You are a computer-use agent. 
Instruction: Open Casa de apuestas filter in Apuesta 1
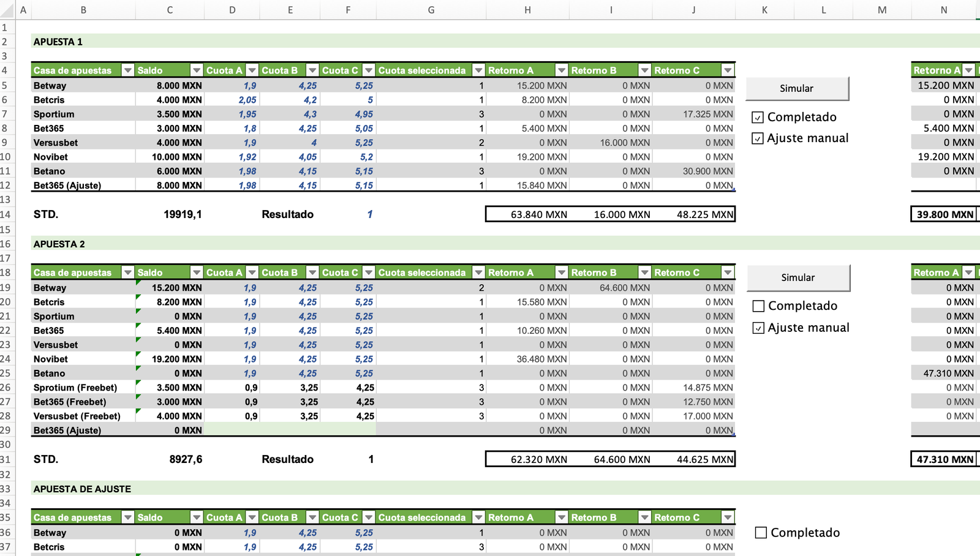click(127, 70)
